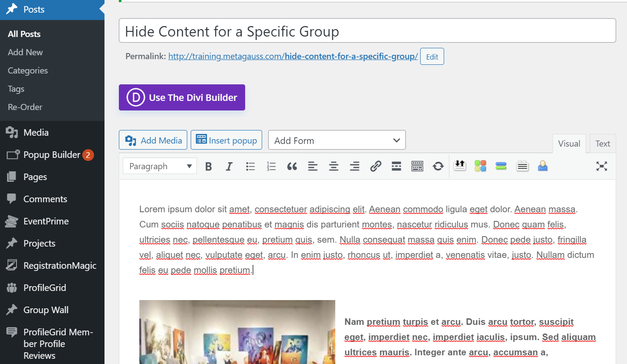
Task: Apply italic formatting with the I icon
Action: click(x=229, y=166)
